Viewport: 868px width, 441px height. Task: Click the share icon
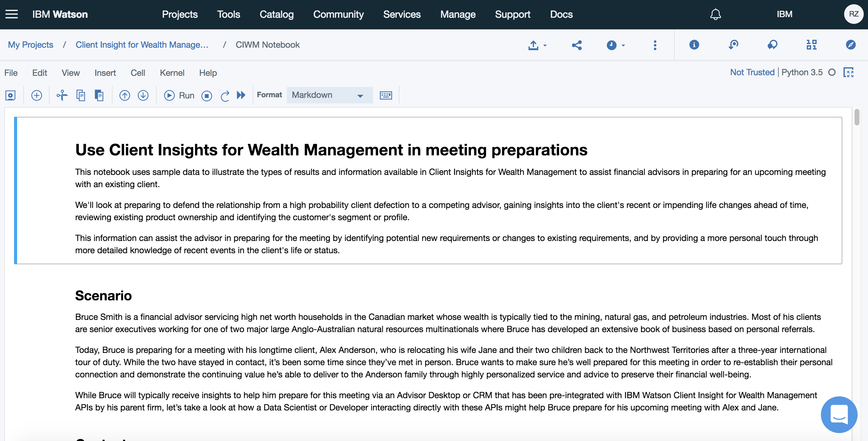point(577,45)
